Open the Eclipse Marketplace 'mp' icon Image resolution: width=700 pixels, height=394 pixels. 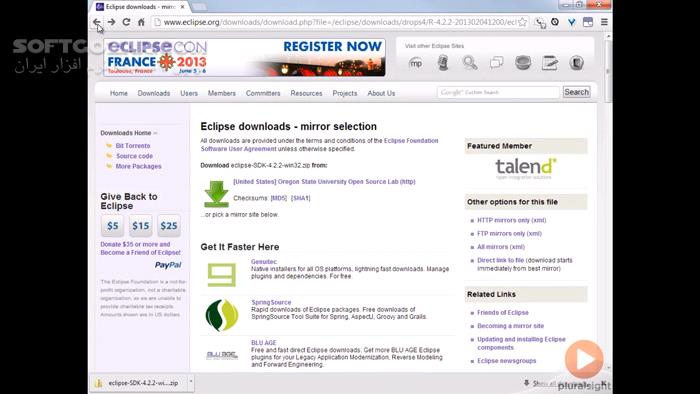pyautogui.click(x=416, y=63)
